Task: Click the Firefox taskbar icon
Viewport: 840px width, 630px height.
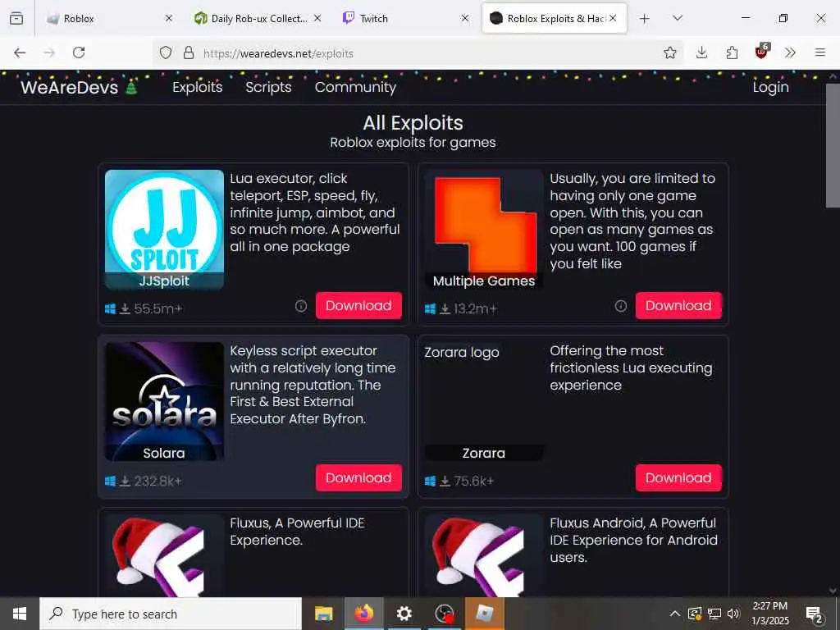Action: tap(363, 614)
